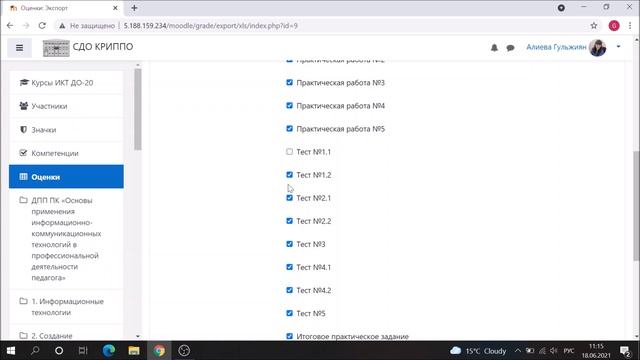640x360 pixels.
Task: Open Chrome three-dot menu
Action: [x=630, y=26]
